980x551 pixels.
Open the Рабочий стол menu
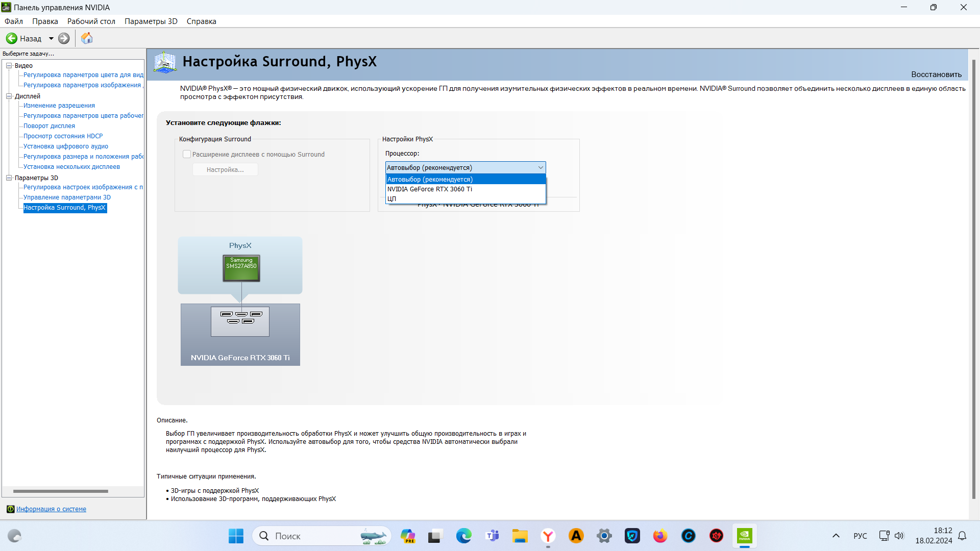pyautogui.click(x=91, y=21)
